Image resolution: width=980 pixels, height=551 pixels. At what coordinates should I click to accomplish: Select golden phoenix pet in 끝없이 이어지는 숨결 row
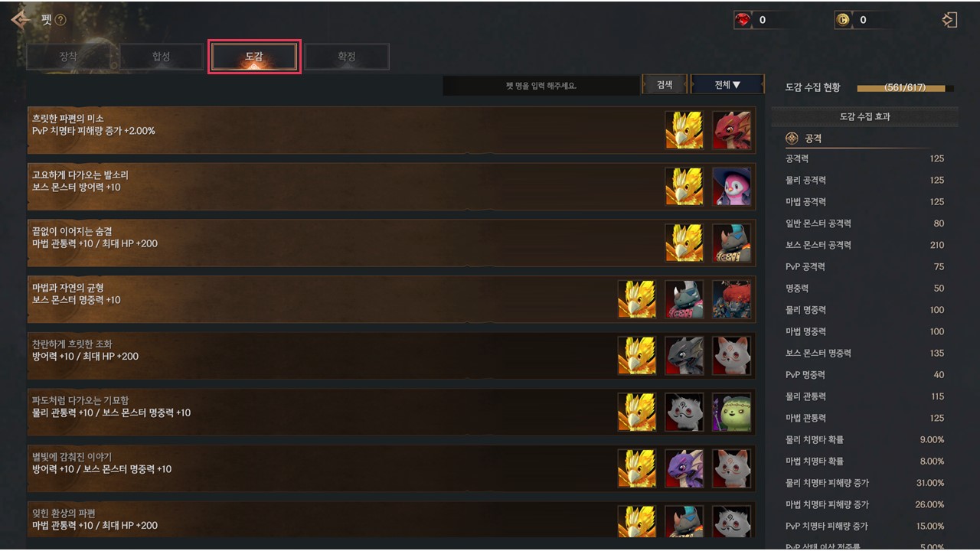(x=684, y=243)
